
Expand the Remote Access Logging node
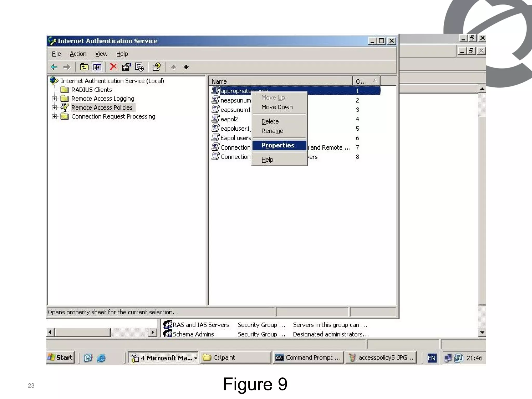[x=54, y=99]
